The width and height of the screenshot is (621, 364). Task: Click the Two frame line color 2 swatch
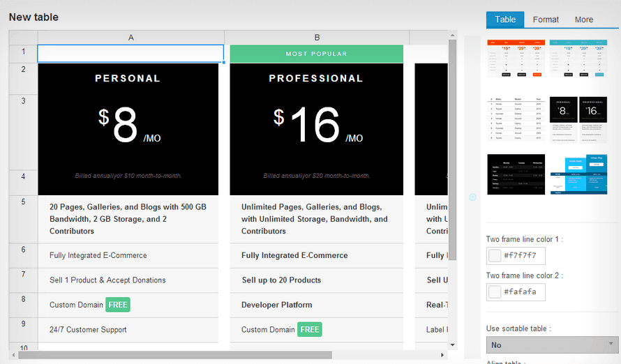495,292
